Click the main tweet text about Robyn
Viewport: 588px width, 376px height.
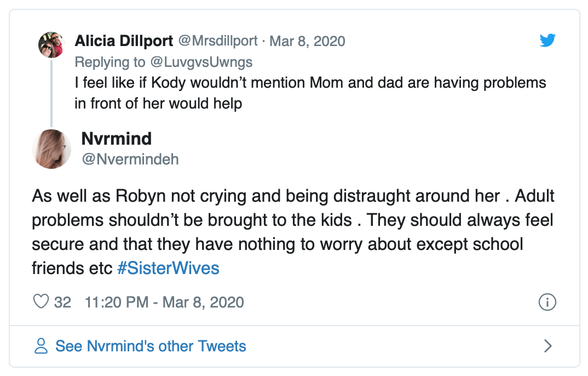coord(292,232)
